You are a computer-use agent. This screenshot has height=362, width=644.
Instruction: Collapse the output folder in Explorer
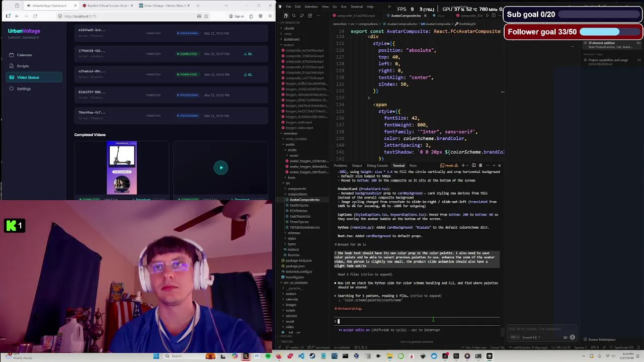click(x=289, y=45)
